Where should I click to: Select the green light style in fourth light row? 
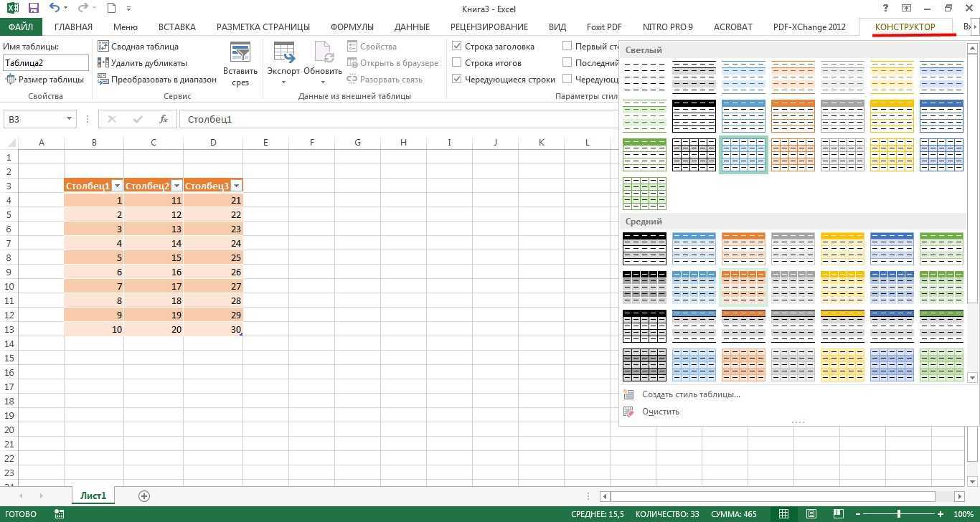(644, 193)
